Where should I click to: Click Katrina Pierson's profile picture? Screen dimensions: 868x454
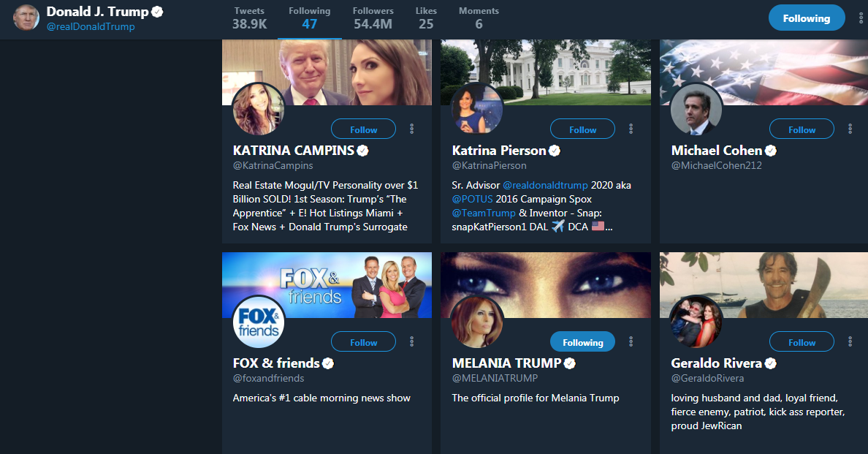tap(477, 110)
